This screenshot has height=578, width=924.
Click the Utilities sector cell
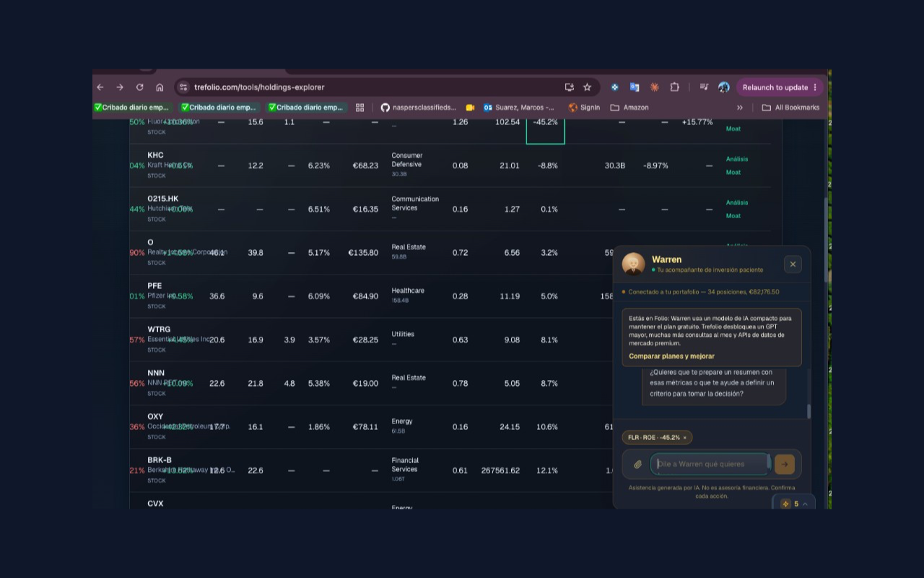pos(403,334)
